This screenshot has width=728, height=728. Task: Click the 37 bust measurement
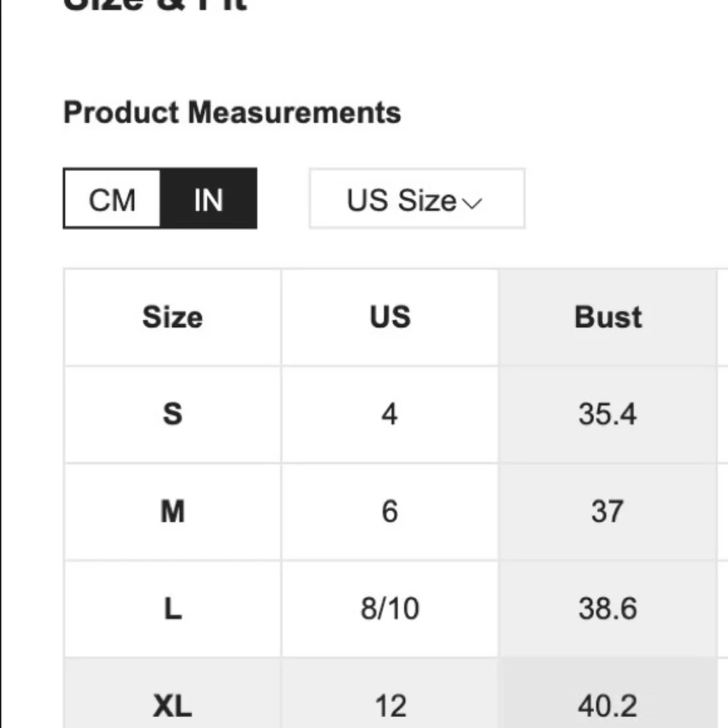[608, 512]
